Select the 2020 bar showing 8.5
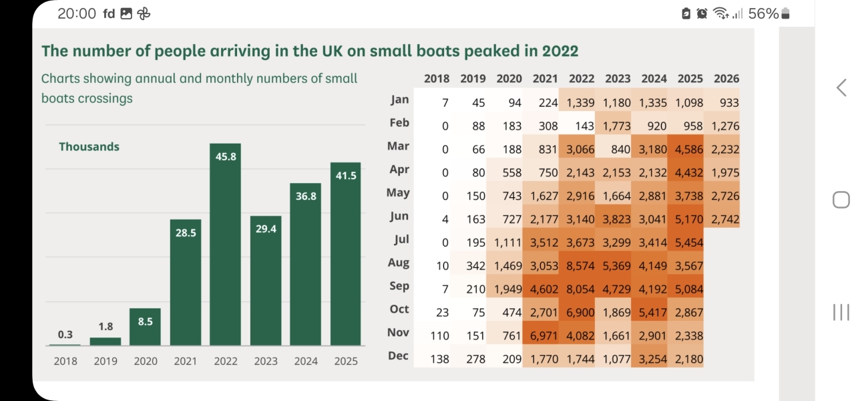 click(146, 327)
